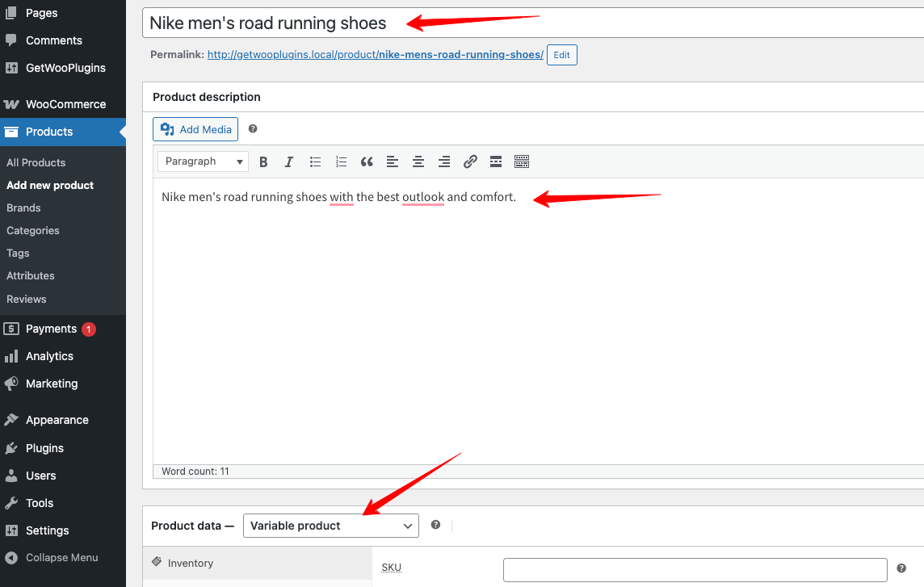Click the Tools wrench icon
Screen dimensions: 924x587
[x=11, y=503]
